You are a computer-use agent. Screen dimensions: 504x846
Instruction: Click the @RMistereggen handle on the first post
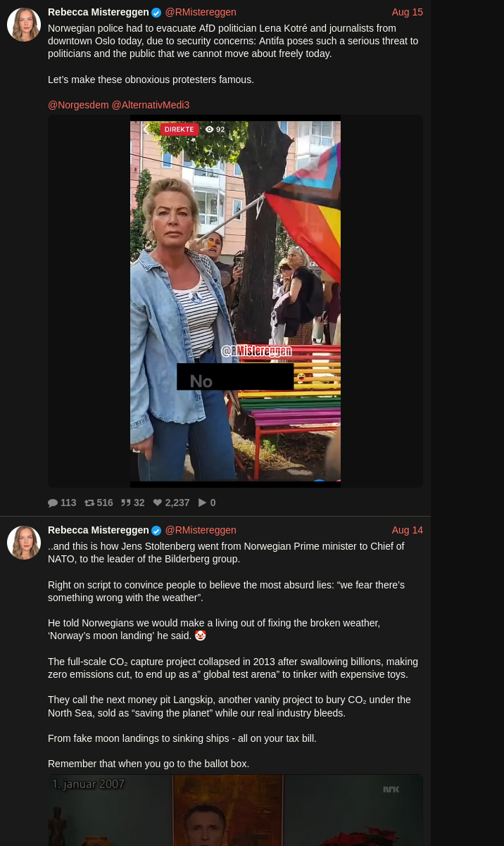click(201, 12)
